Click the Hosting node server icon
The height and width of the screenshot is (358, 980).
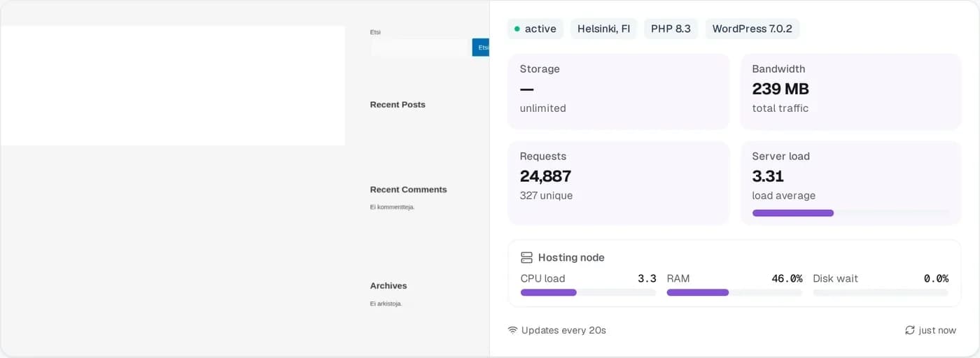click(527, 257)
